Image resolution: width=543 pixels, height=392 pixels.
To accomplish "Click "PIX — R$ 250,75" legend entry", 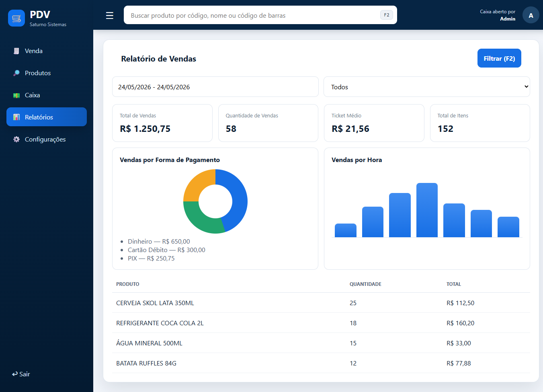I will click(151, 258).
